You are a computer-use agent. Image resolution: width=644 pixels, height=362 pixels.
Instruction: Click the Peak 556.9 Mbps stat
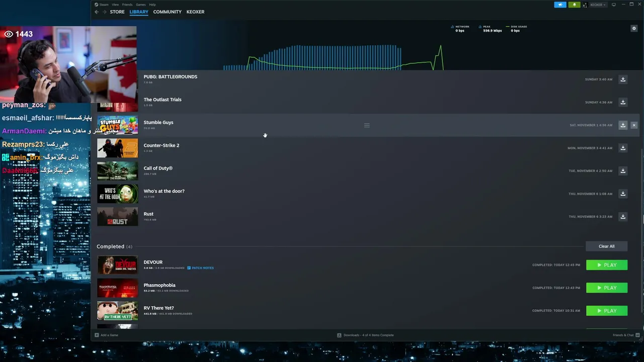click(x=491, y=29)
